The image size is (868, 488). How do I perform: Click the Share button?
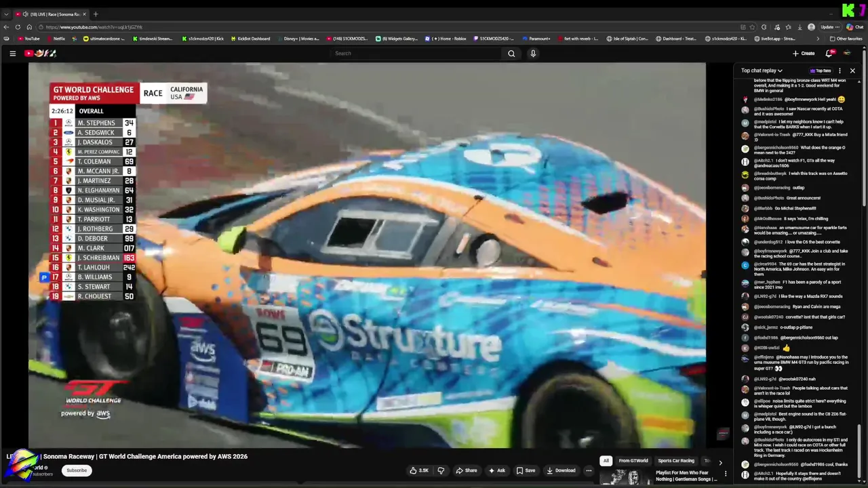click(x=467, y=470)
